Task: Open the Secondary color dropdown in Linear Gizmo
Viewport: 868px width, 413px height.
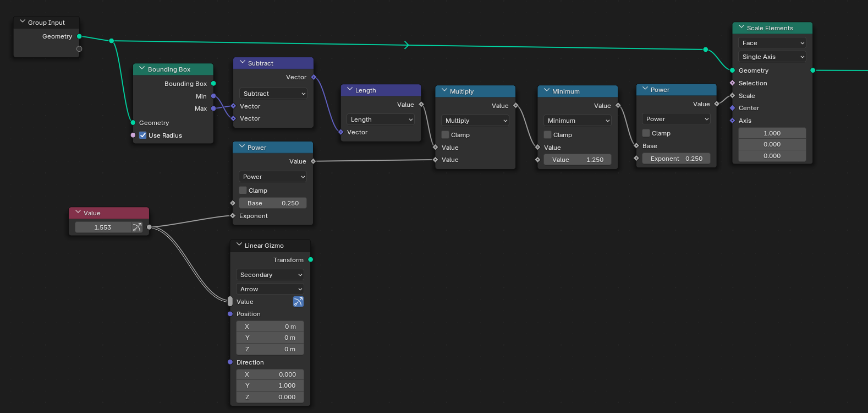Action: click(x=270, y=275)
